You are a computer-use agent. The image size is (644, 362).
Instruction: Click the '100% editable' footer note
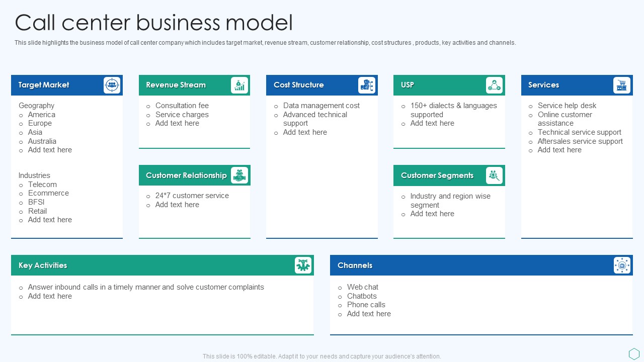pos(322,356)
